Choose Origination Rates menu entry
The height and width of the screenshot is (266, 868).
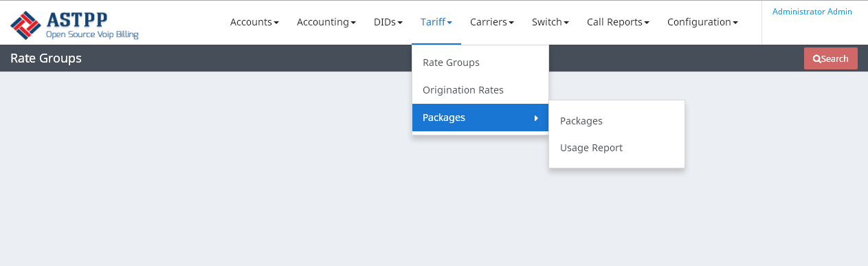coord(480,90)
